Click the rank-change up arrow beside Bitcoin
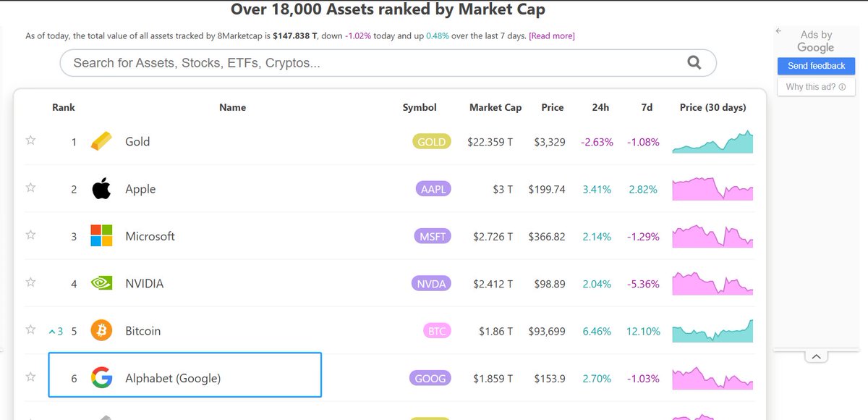Image resolution: width=868 pixels, height=420 pixels. point(51,330)
